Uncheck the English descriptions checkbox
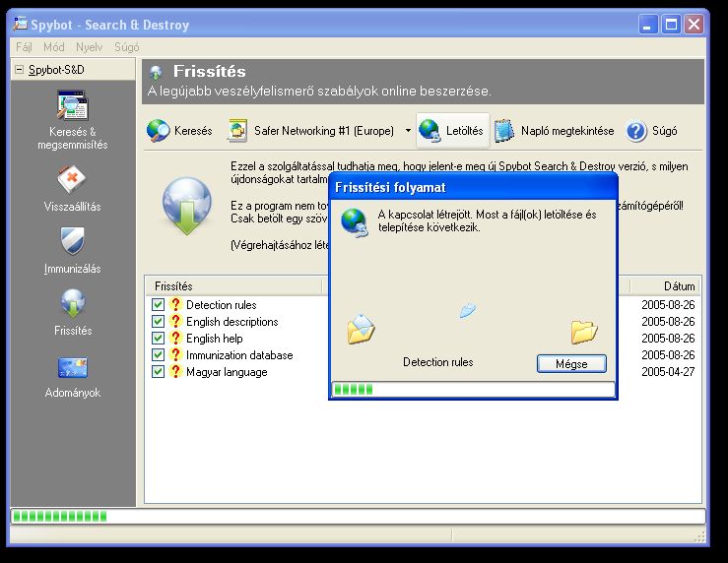728x563 pixels. 158,322
